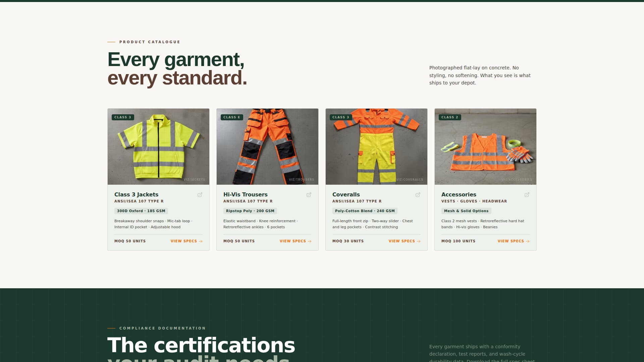The width and height of the screenshot is (644, 362).
Task: Expand the 300D Oxford · 185 GSM spec tag
Action: coord(141,211)
